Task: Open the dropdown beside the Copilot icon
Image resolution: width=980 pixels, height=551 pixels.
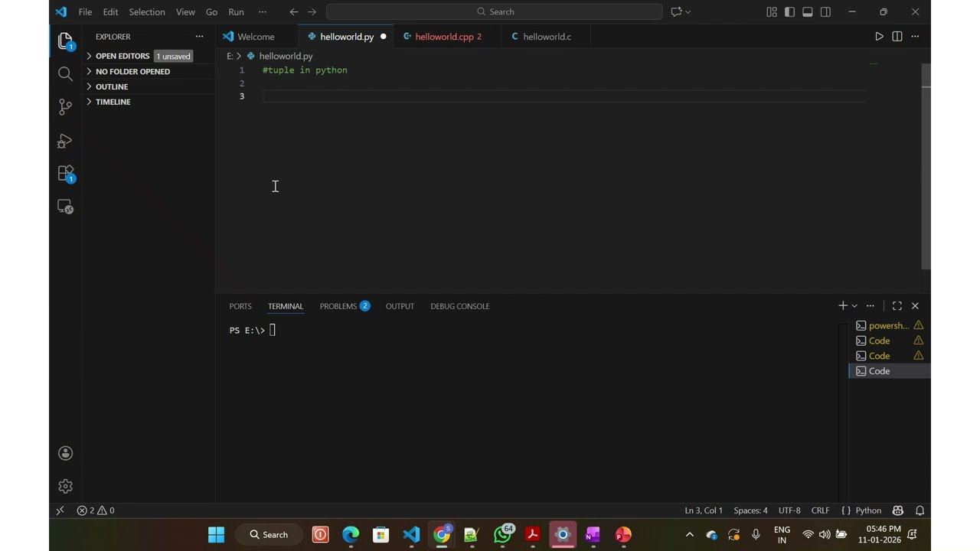Action: click(x=688, y=11)
